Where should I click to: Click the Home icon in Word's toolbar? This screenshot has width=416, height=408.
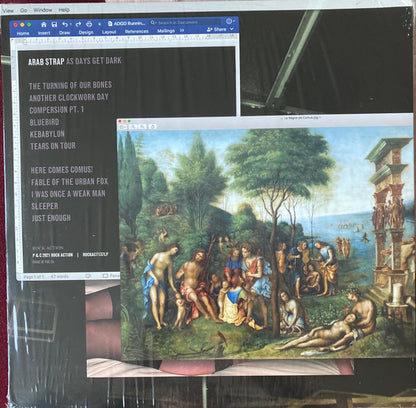pos(44,24)
